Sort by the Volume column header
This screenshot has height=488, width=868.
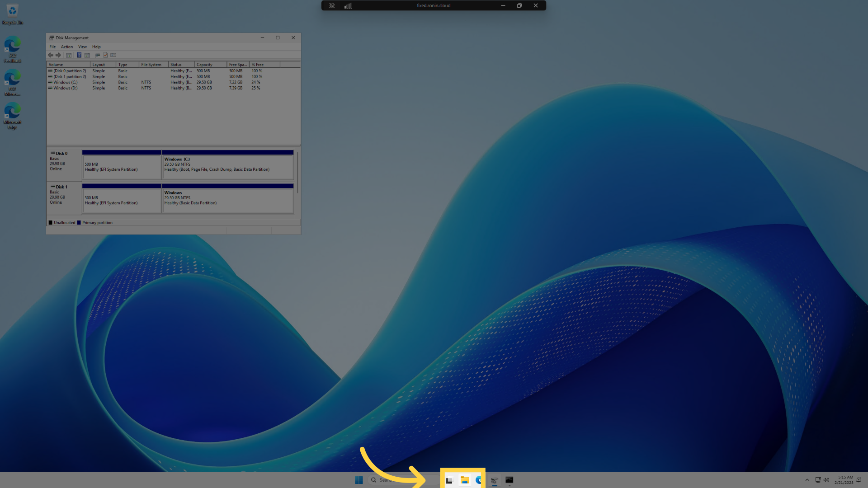point(68,65)
